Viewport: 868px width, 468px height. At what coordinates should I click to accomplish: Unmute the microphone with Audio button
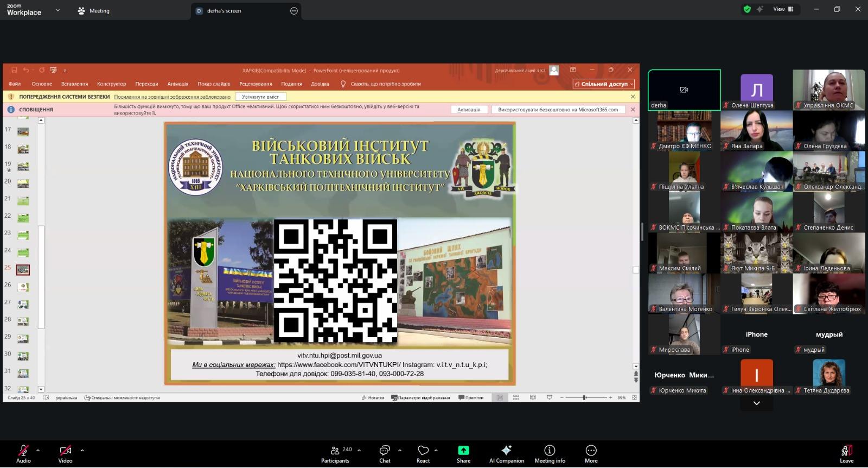click(x=23, y=454)
